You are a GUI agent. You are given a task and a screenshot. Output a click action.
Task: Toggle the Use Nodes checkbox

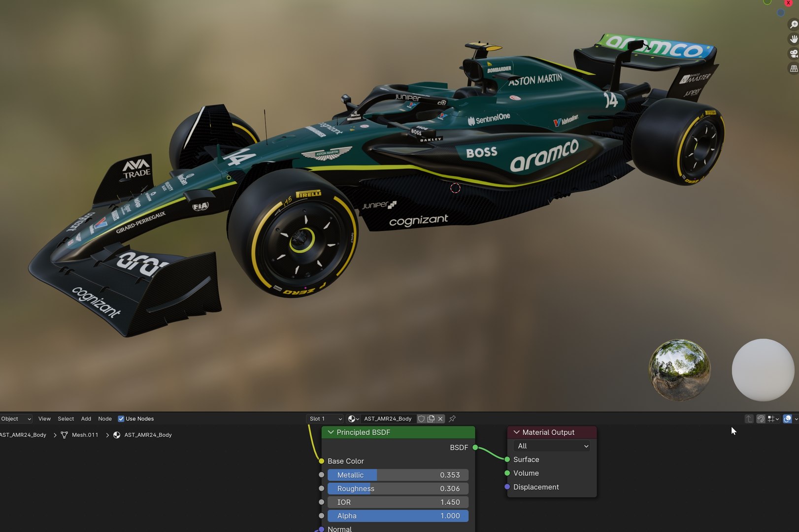pos(121,419)
